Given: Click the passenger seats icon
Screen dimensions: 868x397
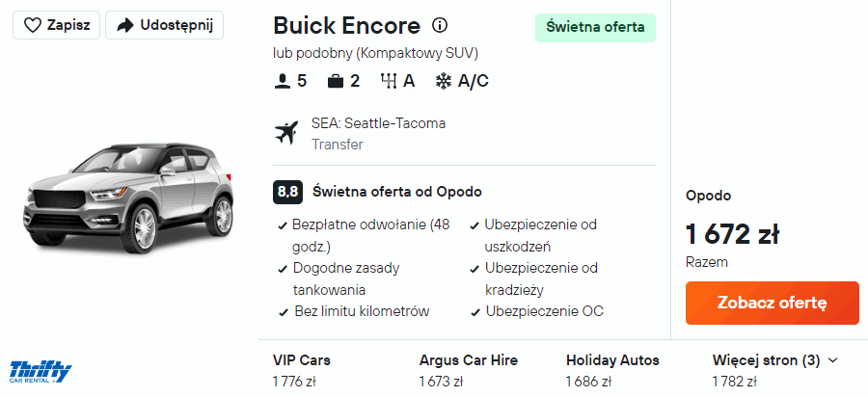Looking at the screenshot, I should pyautogui.click(x=283, y=81).
